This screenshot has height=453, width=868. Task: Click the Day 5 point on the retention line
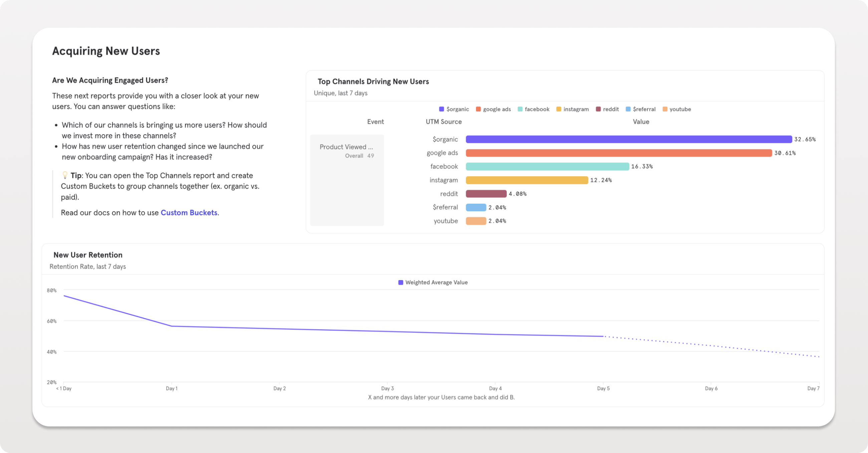click(x=603, y=336)
